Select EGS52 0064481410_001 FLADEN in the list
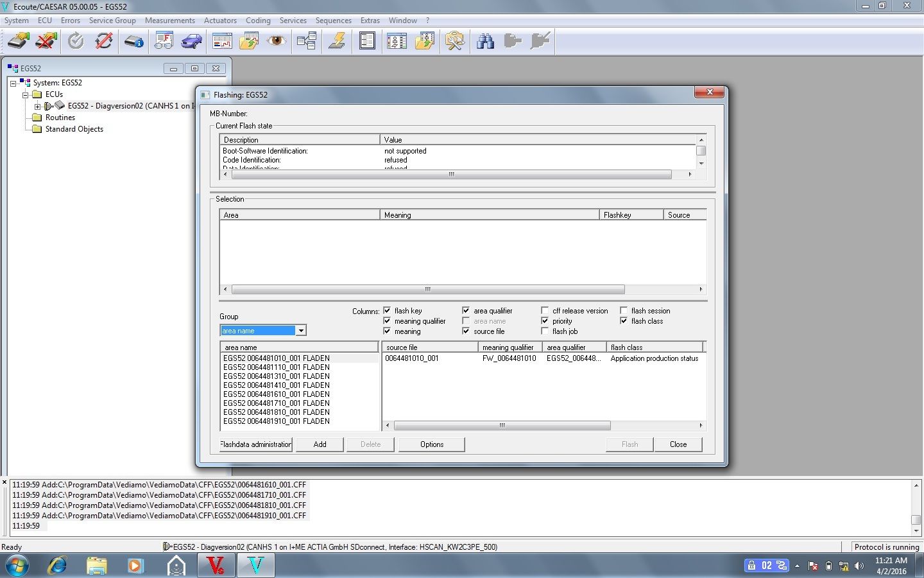 [277, 385]
